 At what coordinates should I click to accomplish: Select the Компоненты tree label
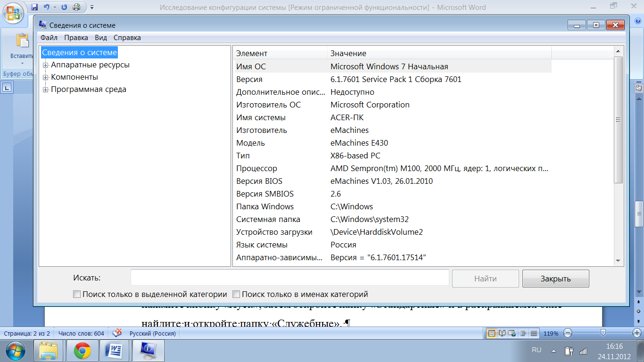(x=74, y=77)
